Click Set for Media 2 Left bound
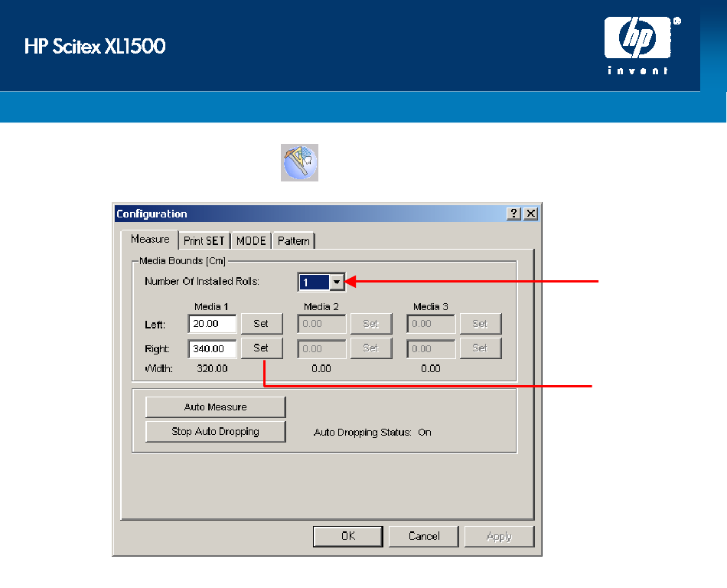Image resolution: width=727 pixels, height=588 pixels. (x=371, y=324)
